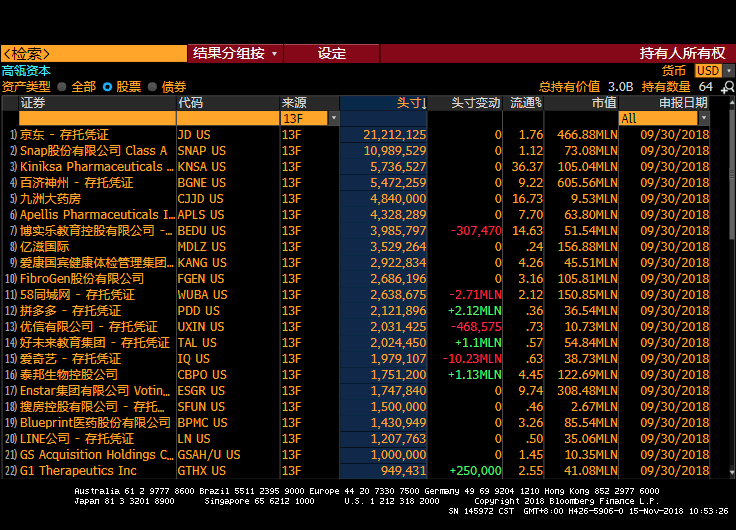Open the 结果分组按 dropdown
Image resolution: width=736 pixels, height=530 pixels.
pyautogui.click(x=235, y=54)
